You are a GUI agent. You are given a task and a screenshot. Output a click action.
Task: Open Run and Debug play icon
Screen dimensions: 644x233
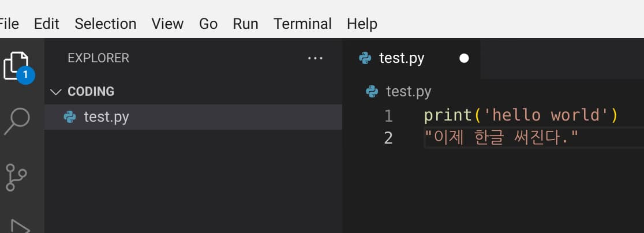18,225
